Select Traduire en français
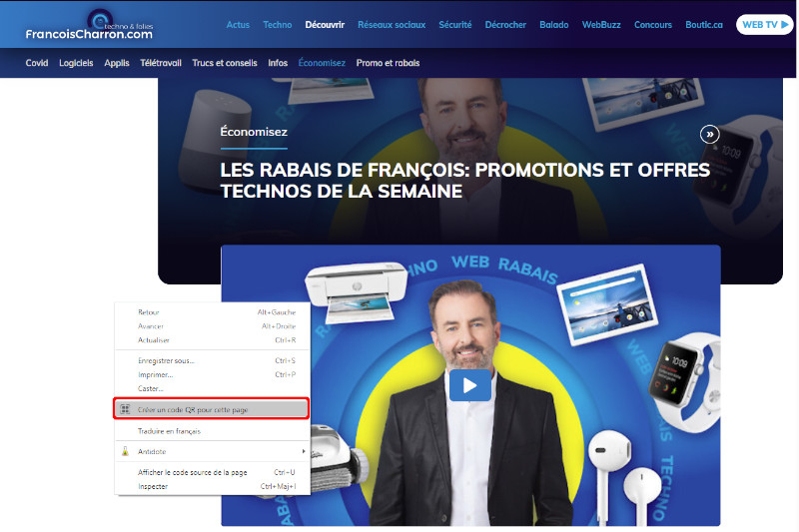Viewport: 799px width, 532px height. [x=212, y=431]
